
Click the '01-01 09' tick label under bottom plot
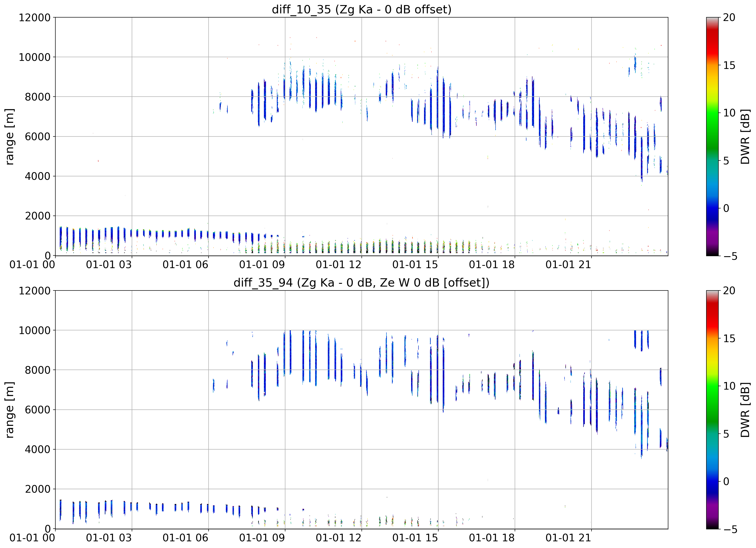click(x=262, y=538)
